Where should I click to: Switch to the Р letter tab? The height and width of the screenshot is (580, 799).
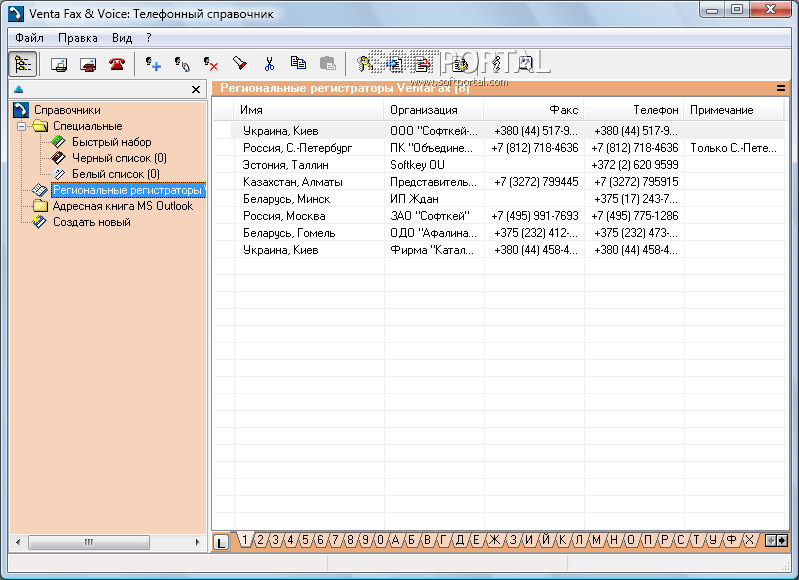[x=664, y=540]
